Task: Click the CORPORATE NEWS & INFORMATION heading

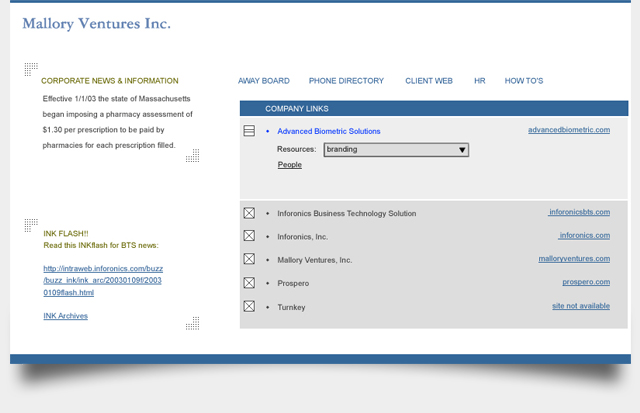Action: coord(109,81)
